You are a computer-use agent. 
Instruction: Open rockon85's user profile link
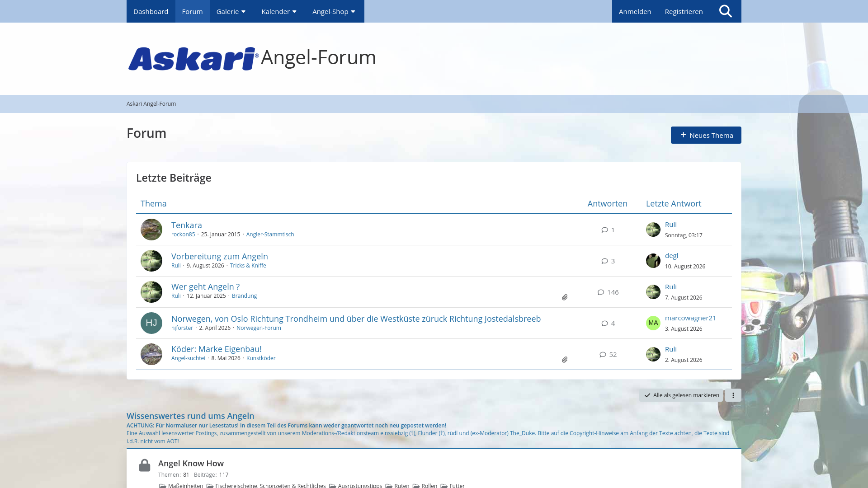(x=183, y=234)
